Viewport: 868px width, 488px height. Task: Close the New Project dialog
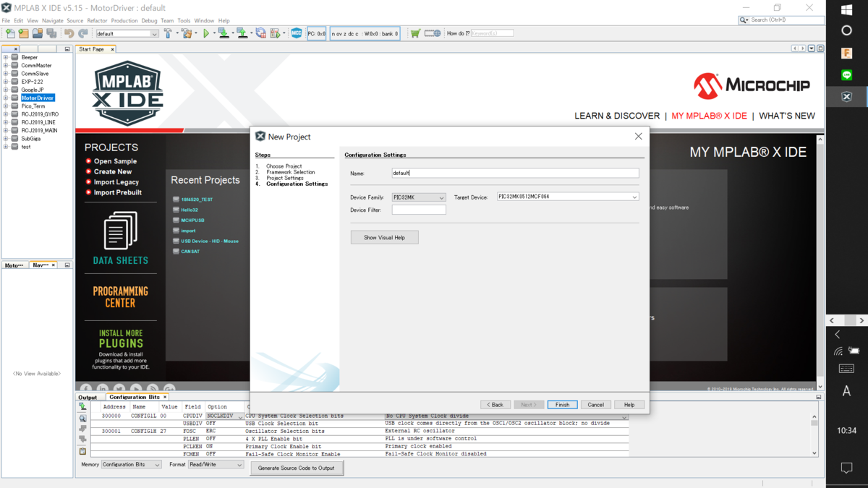pos(638,136)
